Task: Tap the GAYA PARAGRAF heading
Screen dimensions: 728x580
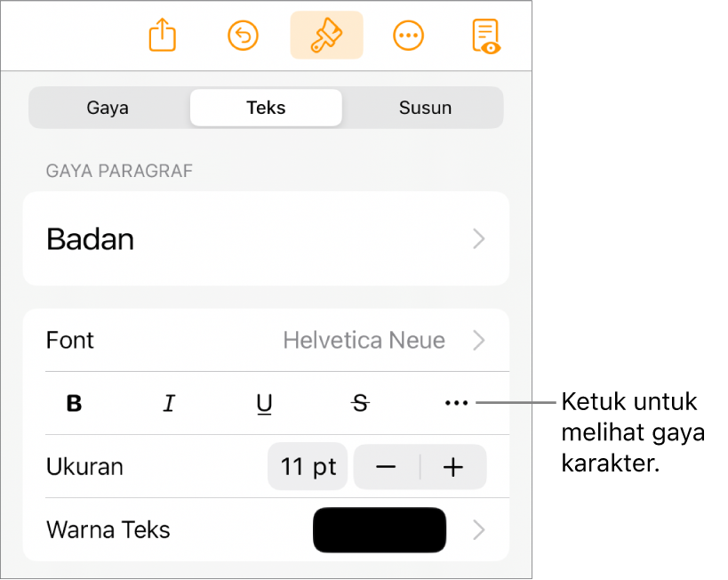Action: pyautogui.click(x=119, y=171)
